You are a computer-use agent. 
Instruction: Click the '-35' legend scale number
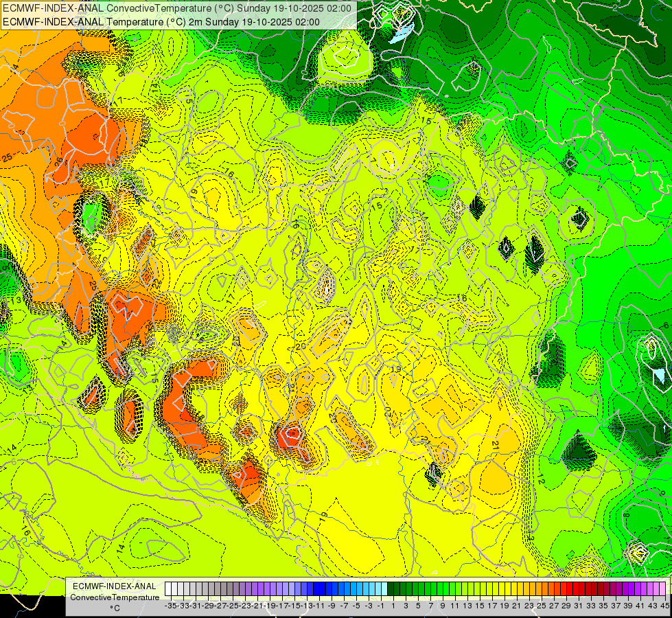click(x=170, y=606)
